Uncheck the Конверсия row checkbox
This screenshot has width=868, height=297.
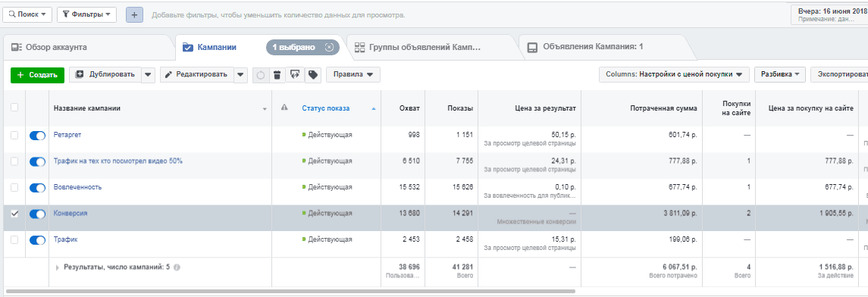14,214
